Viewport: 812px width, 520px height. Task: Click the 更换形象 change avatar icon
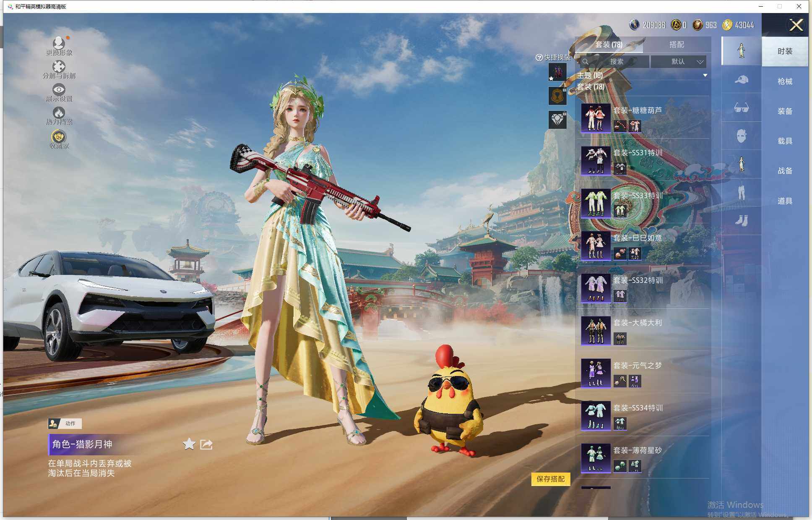pyautogui.click(x=59, y=43)
